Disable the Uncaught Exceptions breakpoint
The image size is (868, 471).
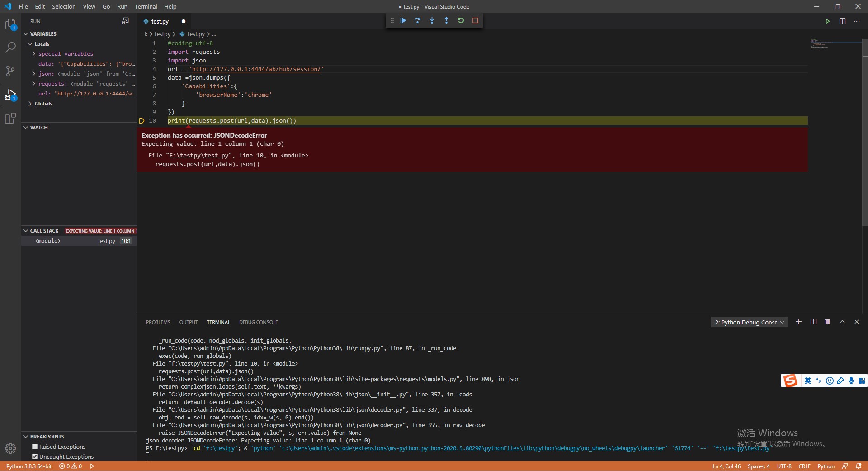(x=35, y=457)
